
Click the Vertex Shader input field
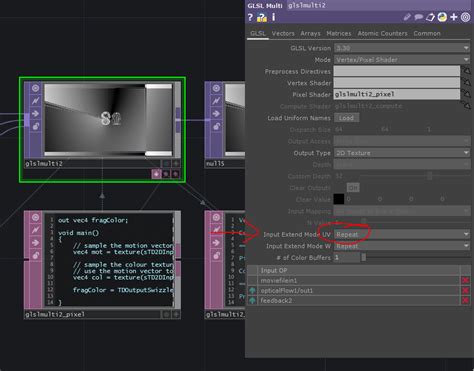click(x=397, y=82)
